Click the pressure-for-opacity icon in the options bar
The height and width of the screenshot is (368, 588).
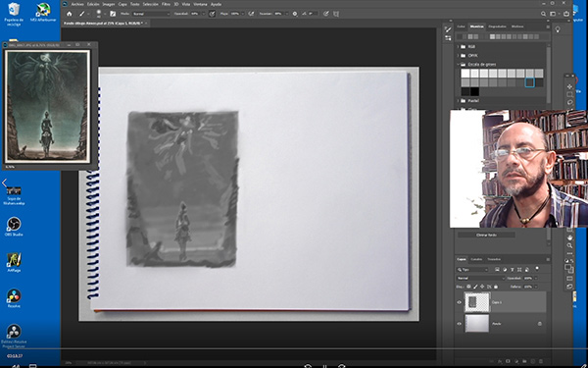[213, 14]
